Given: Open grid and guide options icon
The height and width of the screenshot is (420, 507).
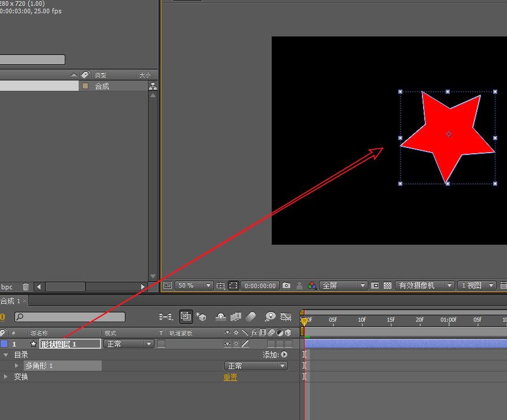Looking at the screenshot, I should (x=220, y=285).
